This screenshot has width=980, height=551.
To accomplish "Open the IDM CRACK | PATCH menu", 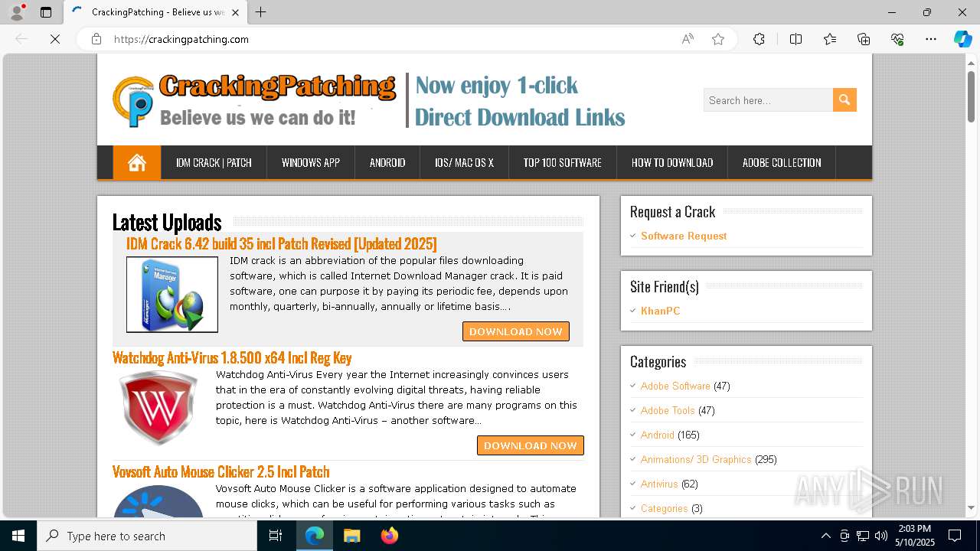I will 214,162.
